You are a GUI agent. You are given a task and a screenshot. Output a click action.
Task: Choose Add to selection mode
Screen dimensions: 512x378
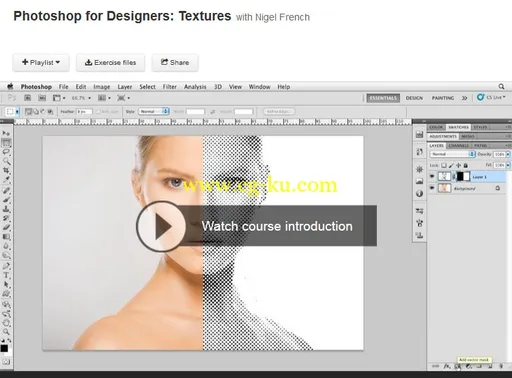[x=35, y=112]
